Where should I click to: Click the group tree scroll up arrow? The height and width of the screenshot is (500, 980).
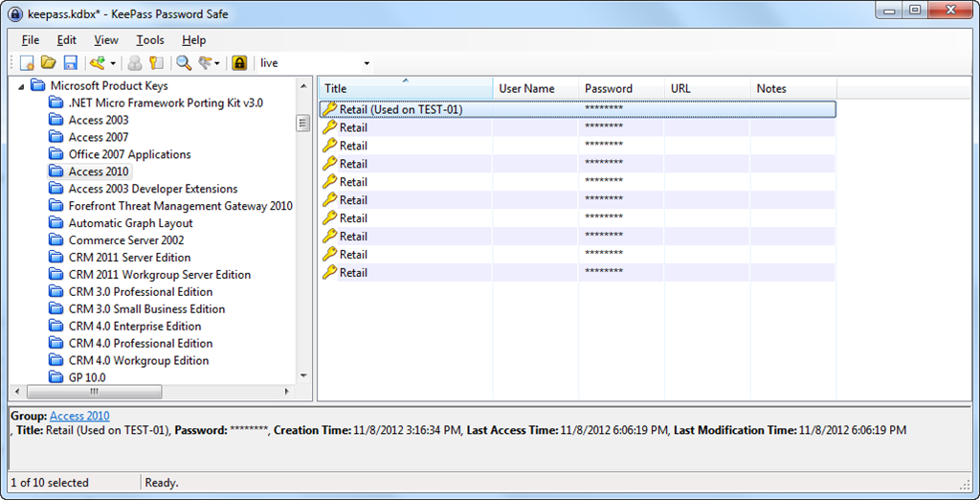[x=303, y=86]
